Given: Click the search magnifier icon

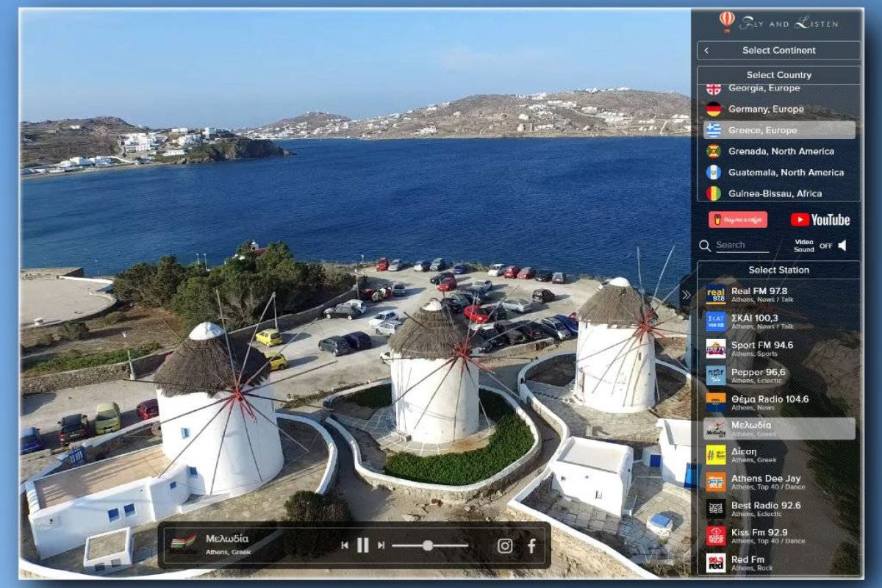Looking at the screenshot, I should tap(705, 245).
